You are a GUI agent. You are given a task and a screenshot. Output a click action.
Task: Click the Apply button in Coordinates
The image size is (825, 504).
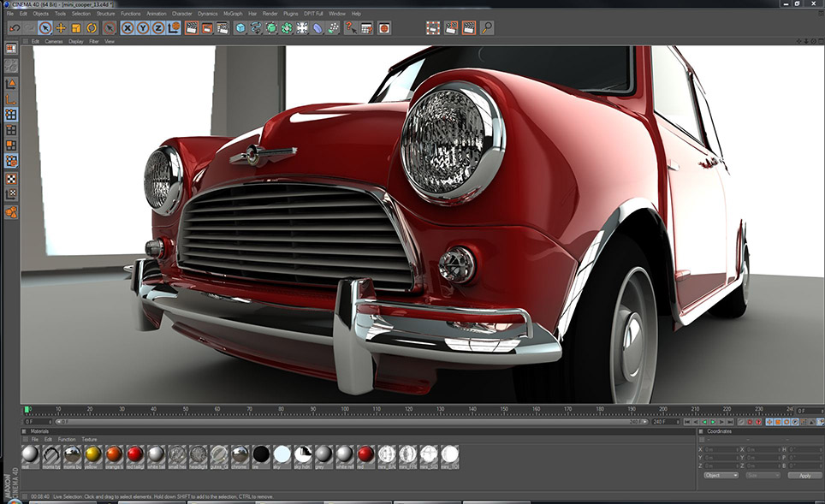pyautogui.click(x=804, y=475)
